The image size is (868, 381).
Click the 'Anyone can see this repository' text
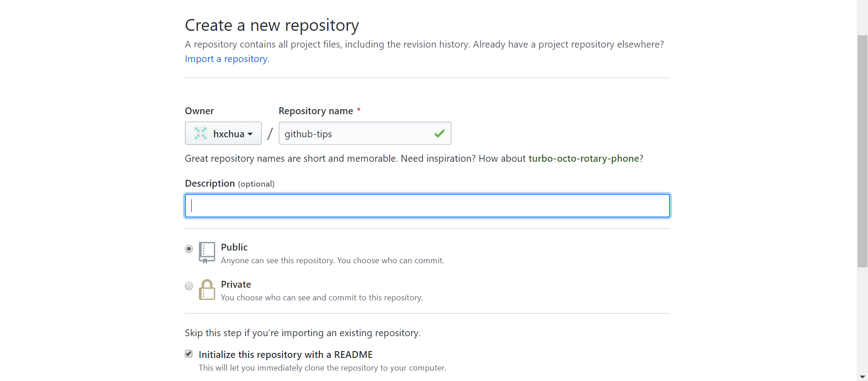tap(333, 260)
